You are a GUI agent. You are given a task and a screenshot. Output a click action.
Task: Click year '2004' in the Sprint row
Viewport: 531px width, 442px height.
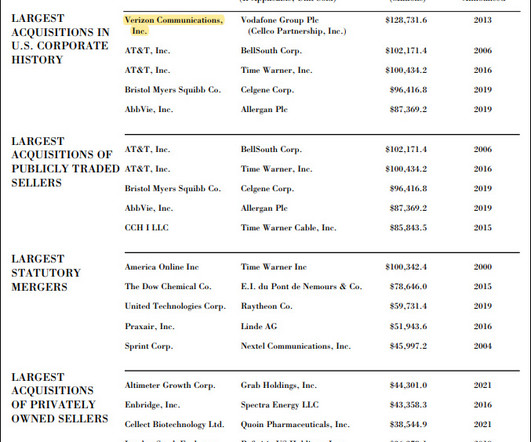tap(483, 346)
